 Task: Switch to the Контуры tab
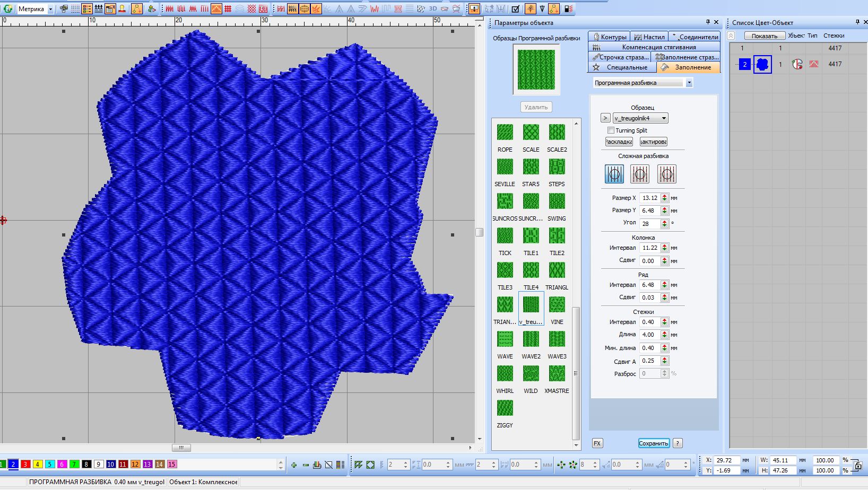click(x=609, y=37)
